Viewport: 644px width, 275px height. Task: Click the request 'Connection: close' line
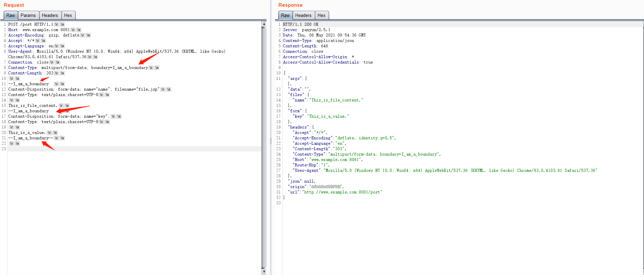tap(28, 62)
